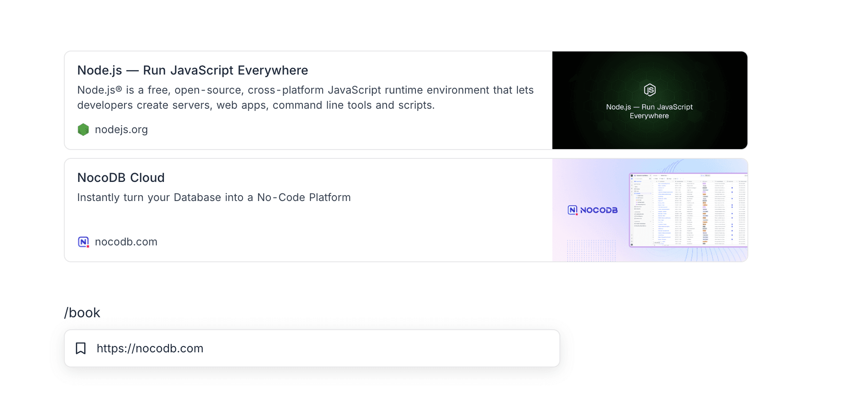
Task: Click the NocoDB favicon beside nocodb.com
Action: (83, 242)
